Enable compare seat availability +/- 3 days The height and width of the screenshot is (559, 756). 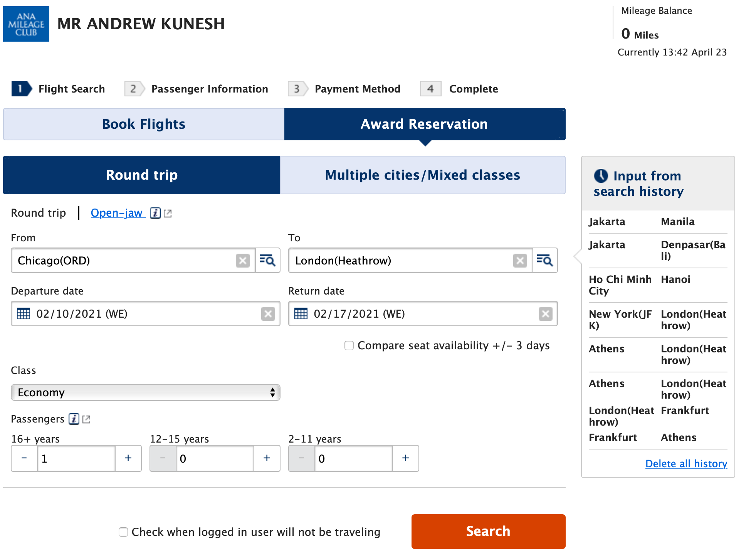[x=349, y=345]
